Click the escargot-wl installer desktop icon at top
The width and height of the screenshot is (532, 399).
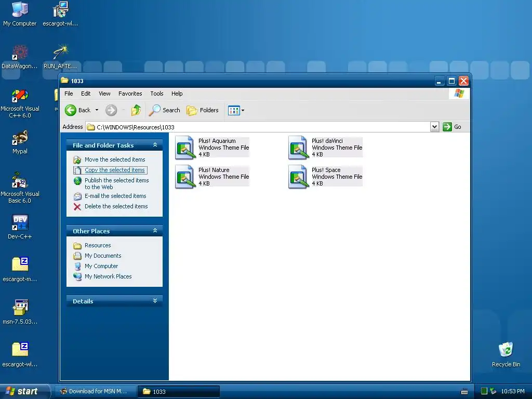[x=60, y=14]
